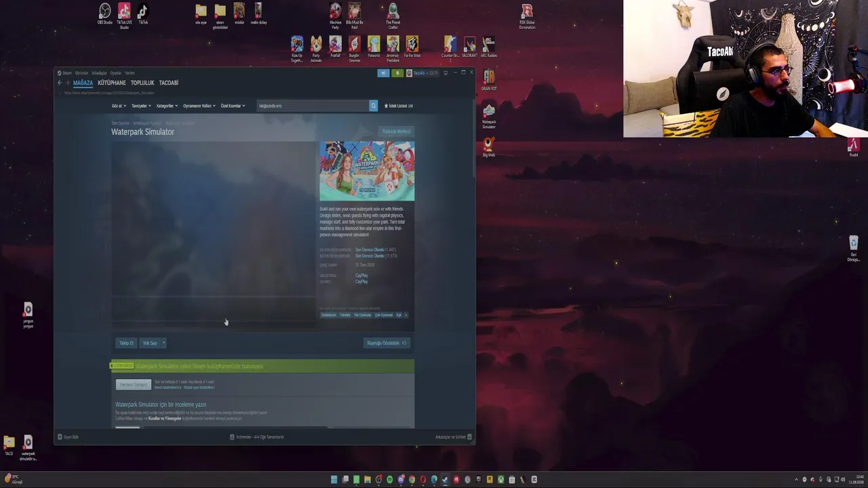Click the 'Takip Et' button
This screenshot has width=868, height=488.
[x=126, y=343]
